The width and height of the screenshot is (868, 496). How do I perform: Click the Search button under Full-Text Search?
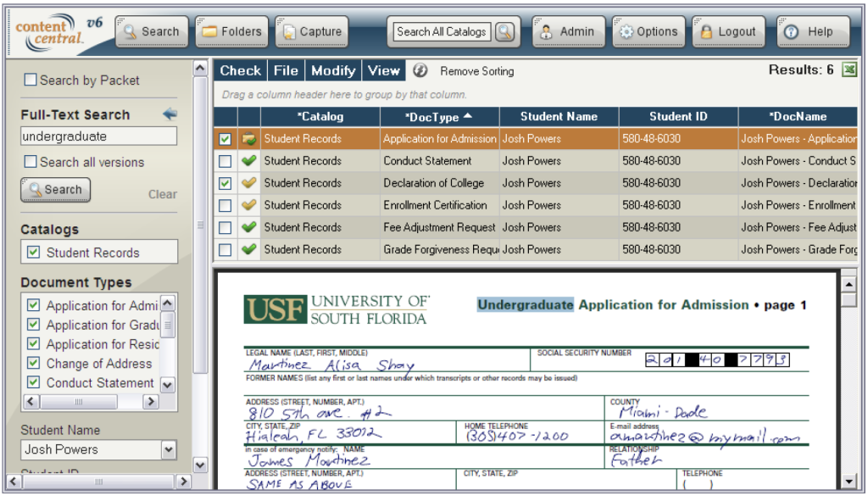click(55, 190)
